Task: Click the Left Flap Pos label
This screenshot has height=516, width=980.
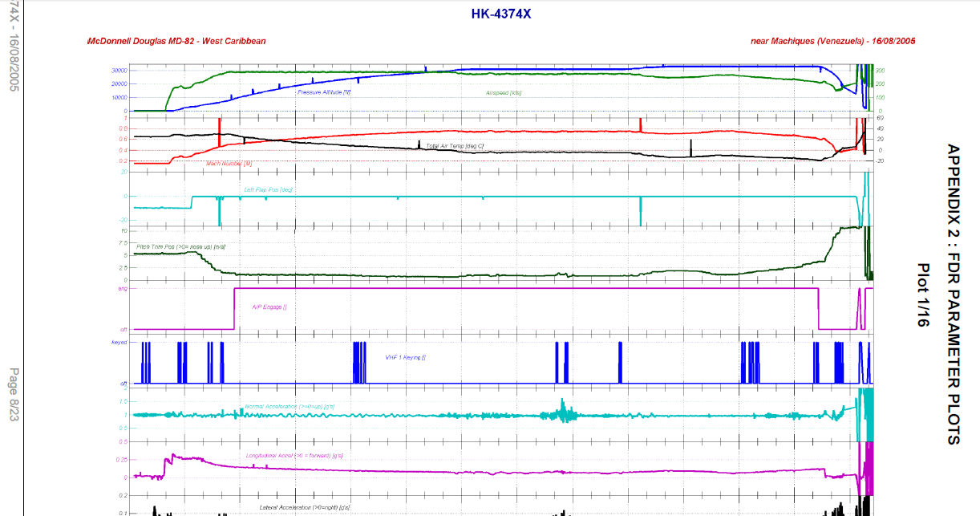Action: point(268,190)
